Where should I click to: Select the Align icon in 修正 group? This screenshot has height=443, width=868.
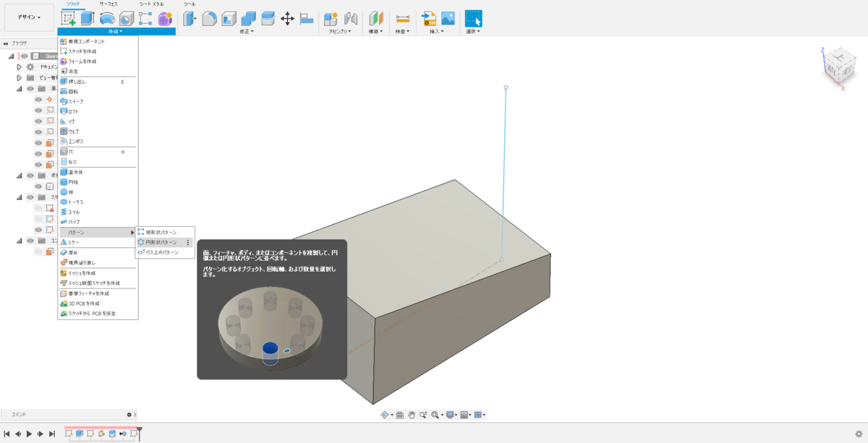pos(307,19)
